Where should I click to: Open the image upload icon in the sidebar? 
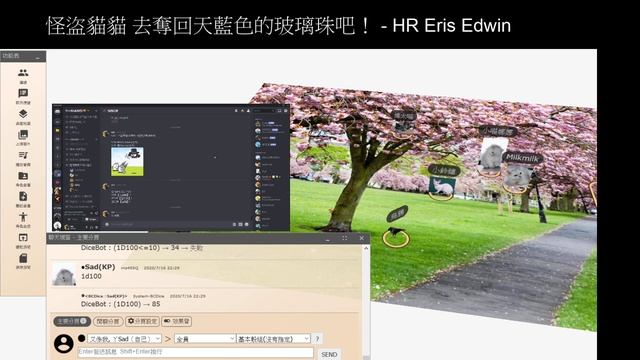tap(23, 135)
